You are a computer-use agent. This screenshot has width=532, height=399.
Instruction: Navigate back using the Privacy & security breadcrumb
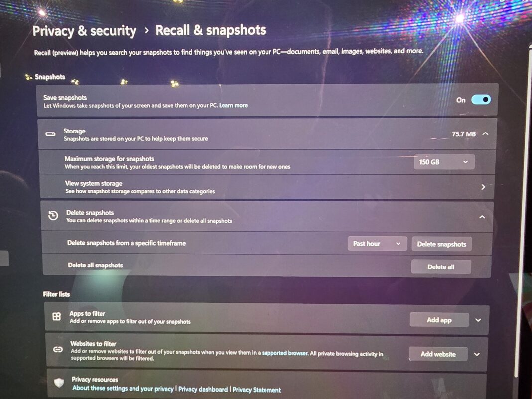[85, 31]
